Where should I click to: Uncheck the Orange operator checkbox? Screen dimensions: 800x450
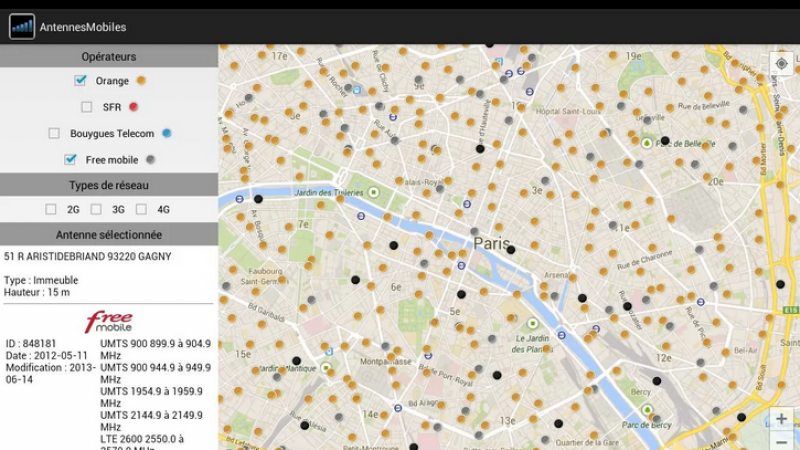coord(80,80)
